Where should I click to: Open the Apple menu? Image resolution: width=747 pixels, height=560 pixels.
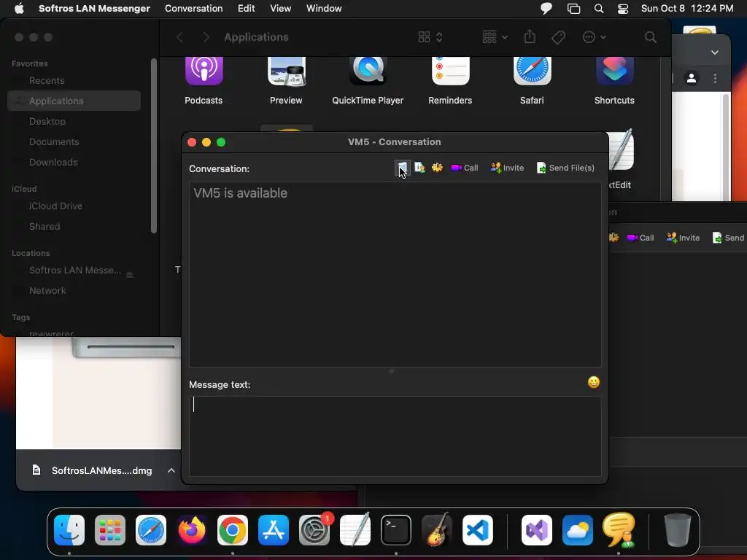tap(19, 8)
